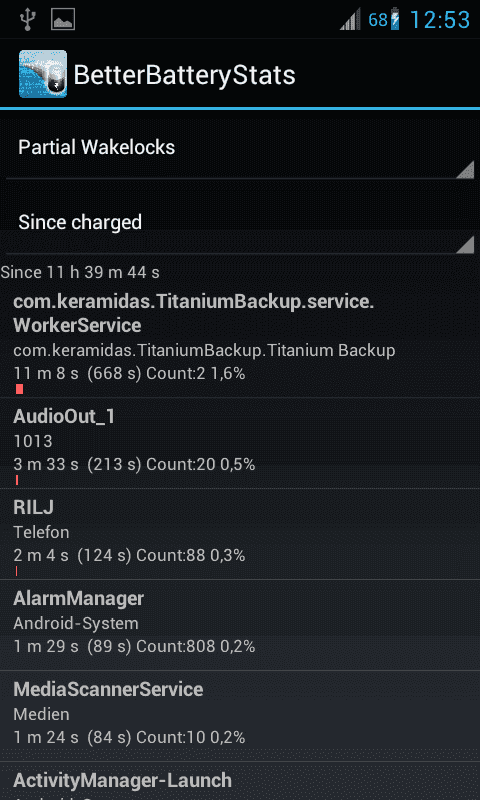Screen dimensions: 480x800
Task: Tap the Since charged spinner arrow
Action: pyautogui.click(x=465, y=244)
